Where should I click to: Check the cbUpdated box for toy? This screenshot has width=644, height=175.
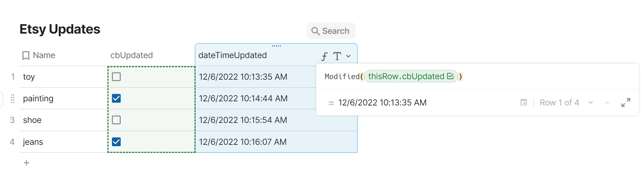click(116, 77)
